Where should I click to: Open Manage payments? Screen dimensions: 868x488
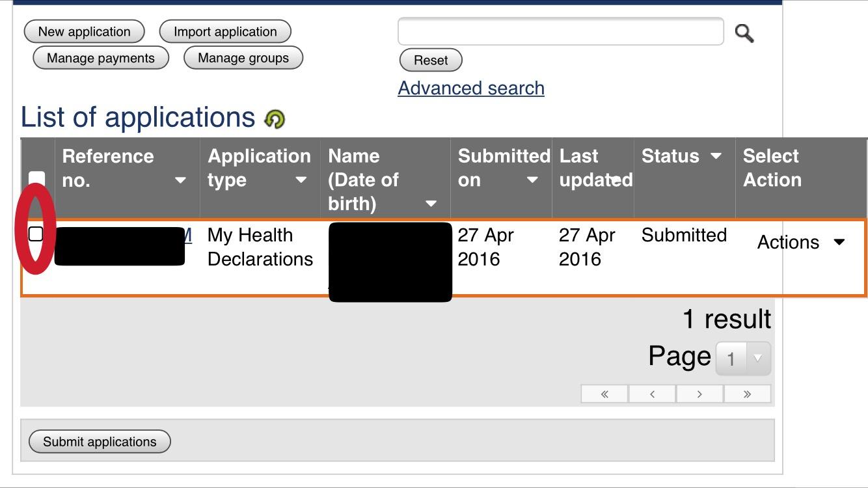click(101, 58)
